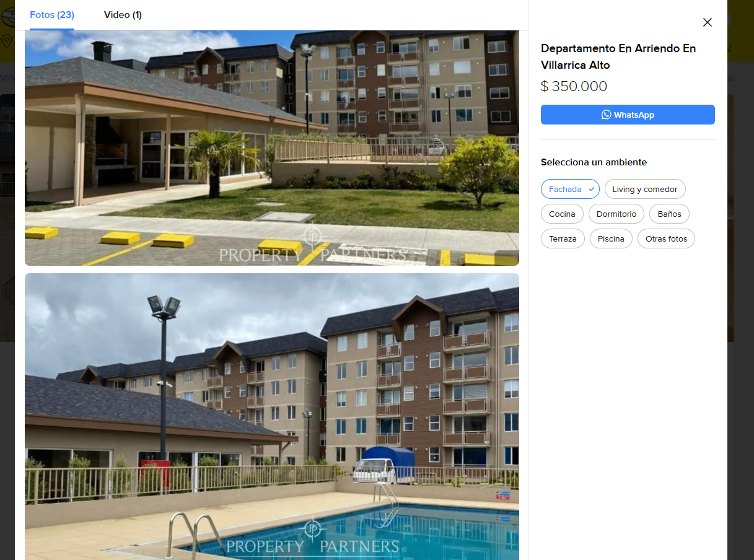
Task: Contact via the WhatsApp button
Action: coord(628,115)
